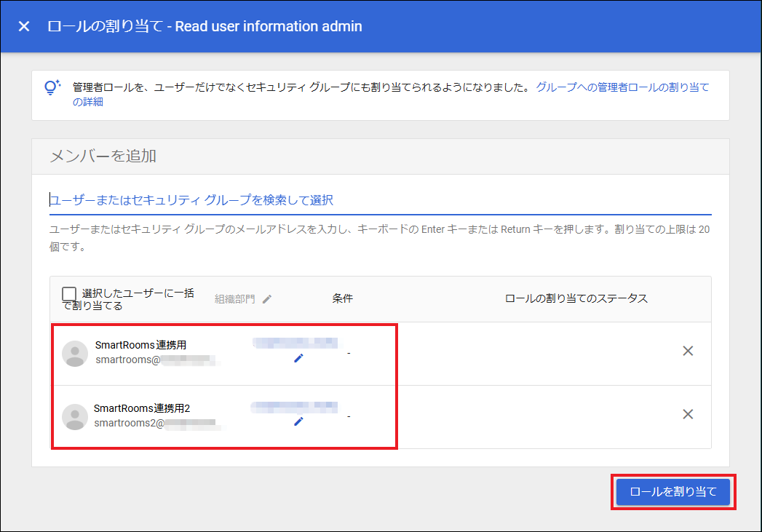
Task: Toggle 選択したユーザーに一括で割り当てる checkbox
Action: [69, 293]
